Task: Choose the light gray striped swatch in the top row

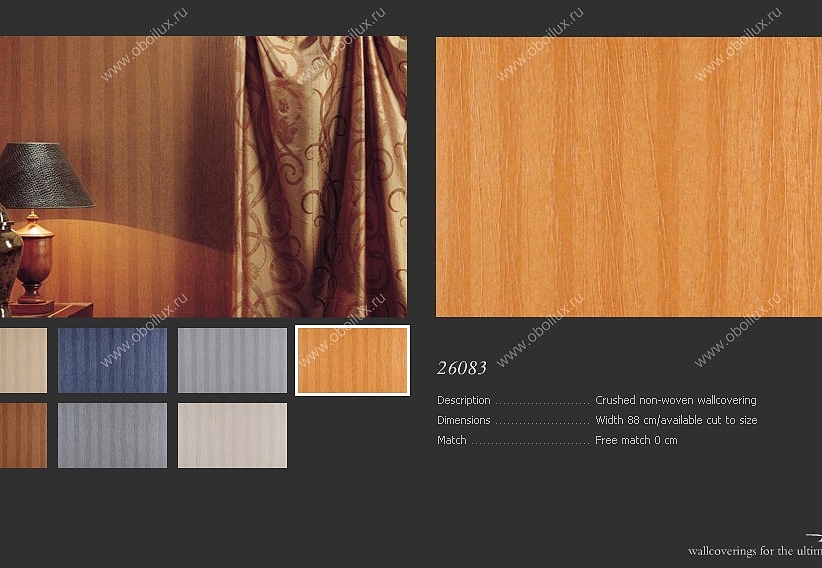Action: pyautogui.click(x=232, y=360)
